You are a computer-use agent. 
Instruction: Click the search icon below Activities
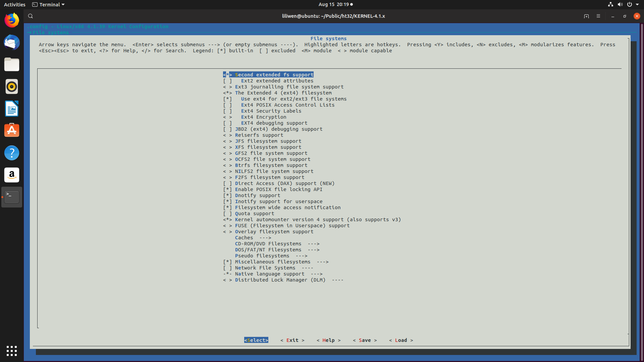point(30,16)
